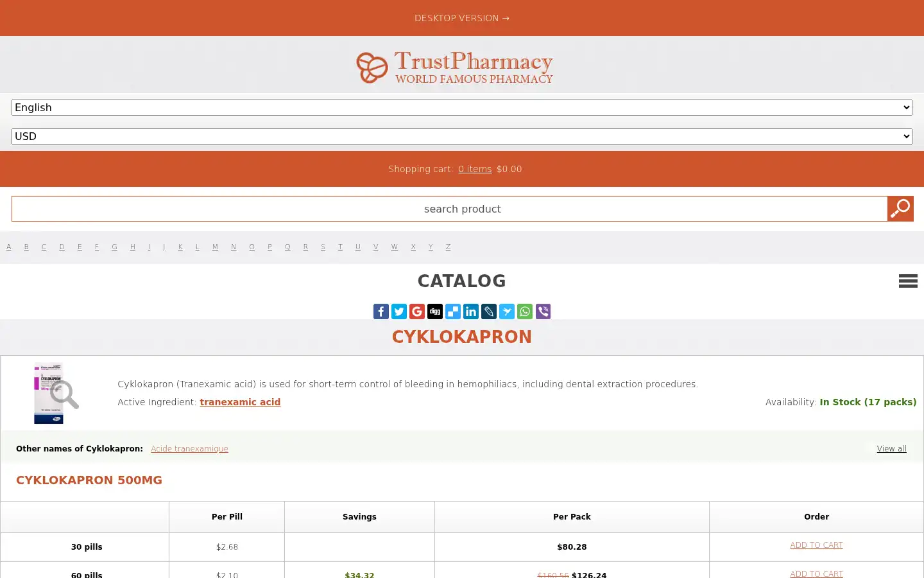The height and width of the screenshot is (578, 924).
Task: Browse products starting with A
Action: (9, 247)
